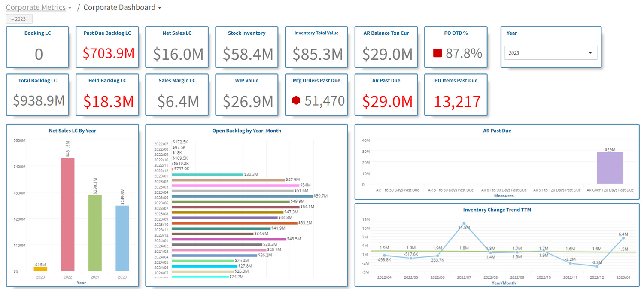Click AR 61 to 90 Days Past Due label
The image size is (644, 289).
click(504, 190)
